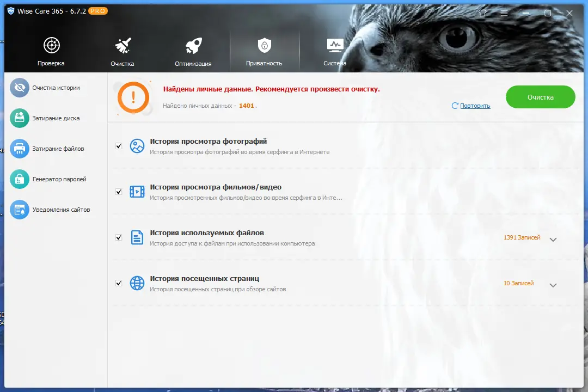Screen dimensions: 588x392
Task: Click the Wise Care 365 shield logo
Action: [x=11, y=11]
